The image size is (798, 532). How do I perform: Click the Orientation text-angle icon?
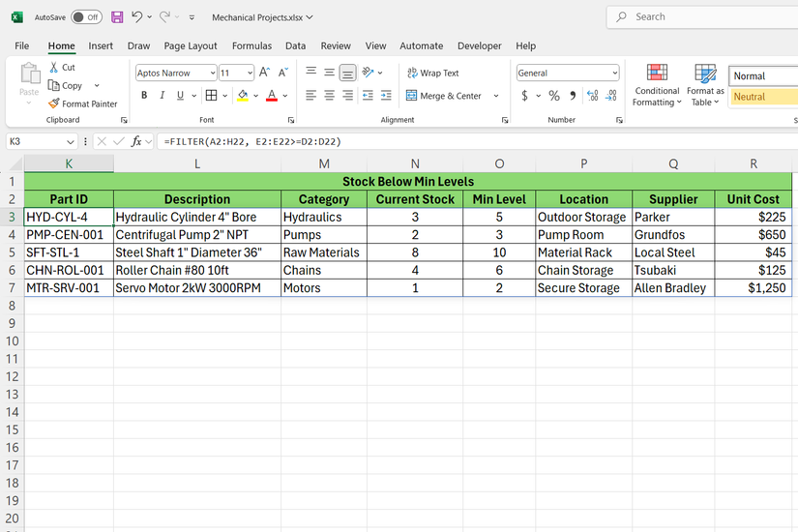click(x=368, y=73)
